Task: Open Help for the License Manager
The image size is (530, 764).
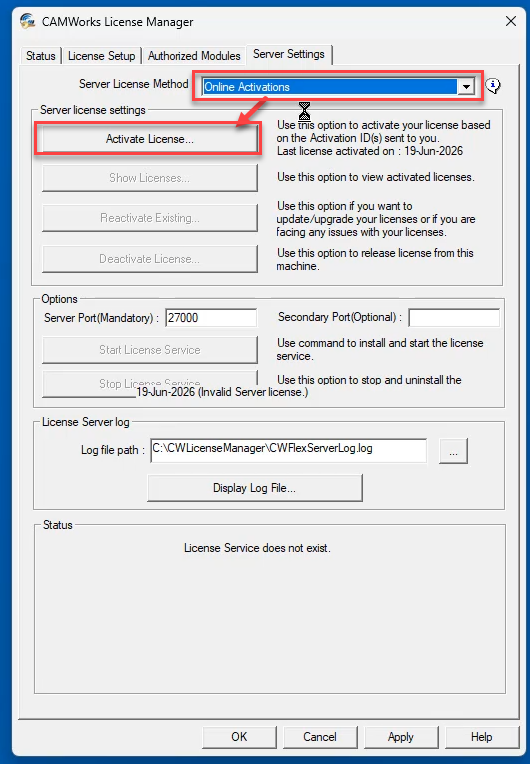Action: (x=482, y=737)
